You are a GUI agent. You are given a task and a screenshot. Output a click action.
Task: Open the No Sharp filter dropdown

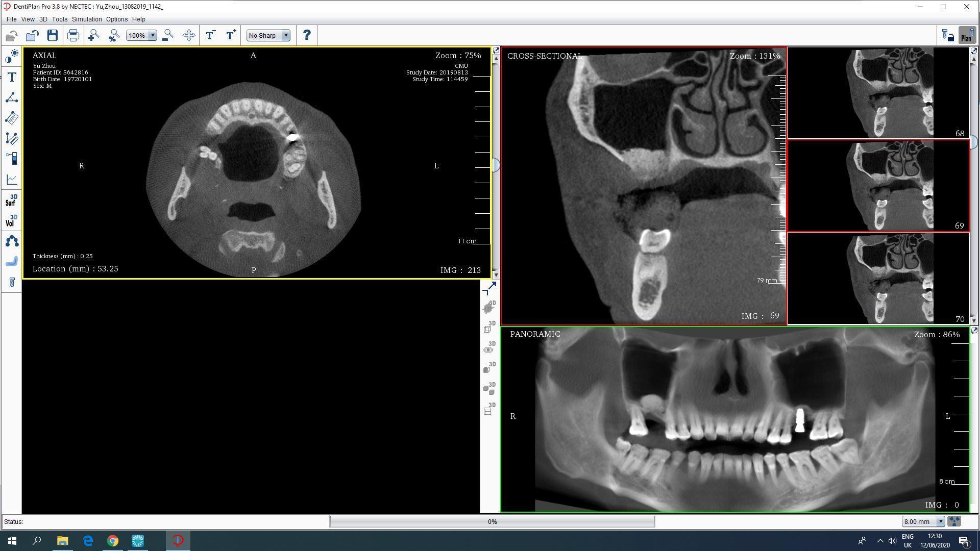286,35
